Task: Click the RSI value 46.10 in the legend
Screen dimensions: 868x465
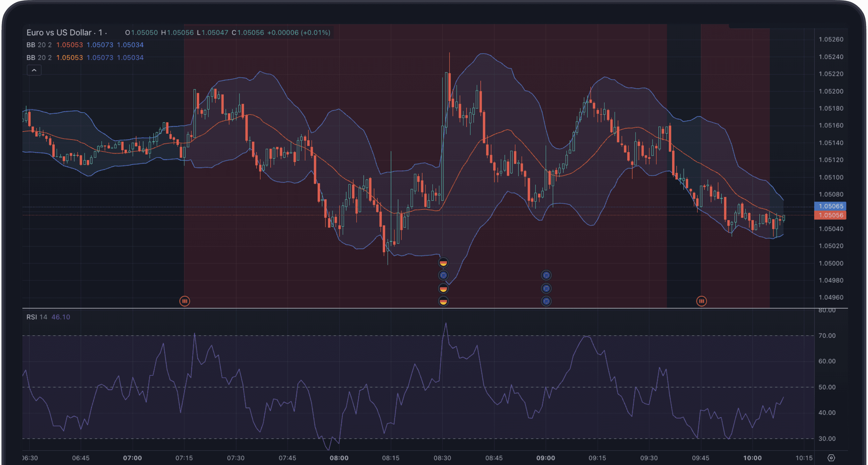Action: [61, 317]
